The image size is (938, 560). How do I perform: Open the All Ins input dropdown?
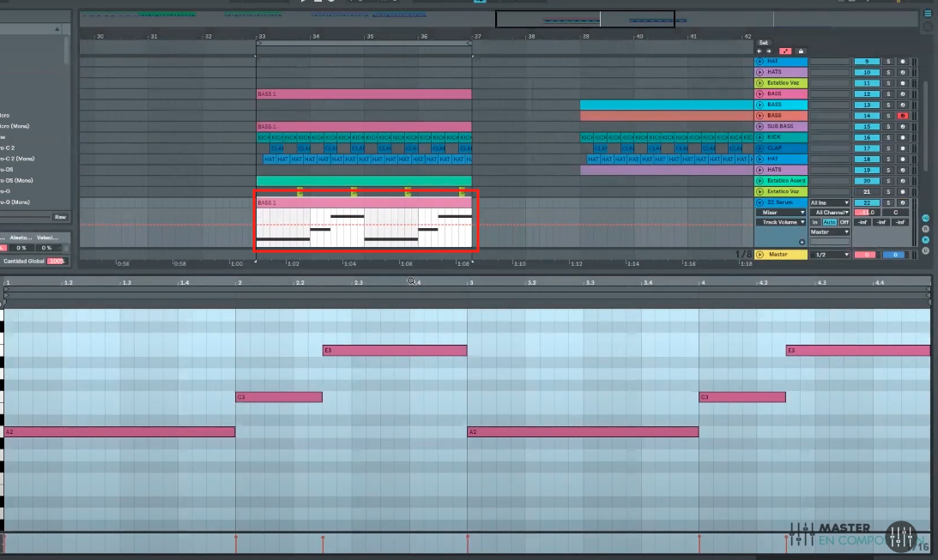(x=829, y=202)
